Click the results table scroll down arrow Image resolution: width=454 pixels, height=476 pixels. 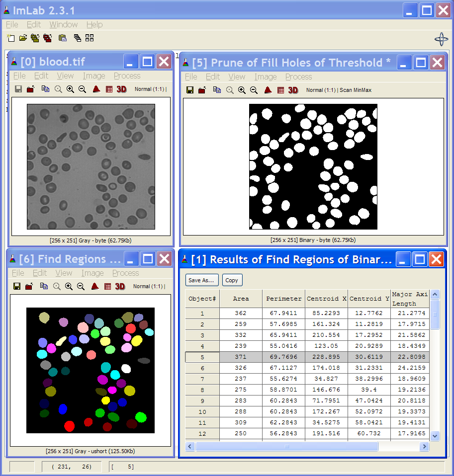[x=435, y=436]
